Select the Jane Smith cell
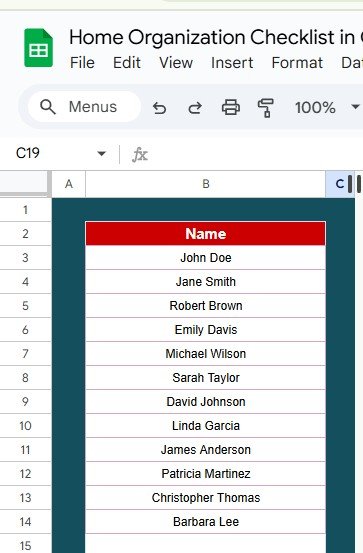 206,281
